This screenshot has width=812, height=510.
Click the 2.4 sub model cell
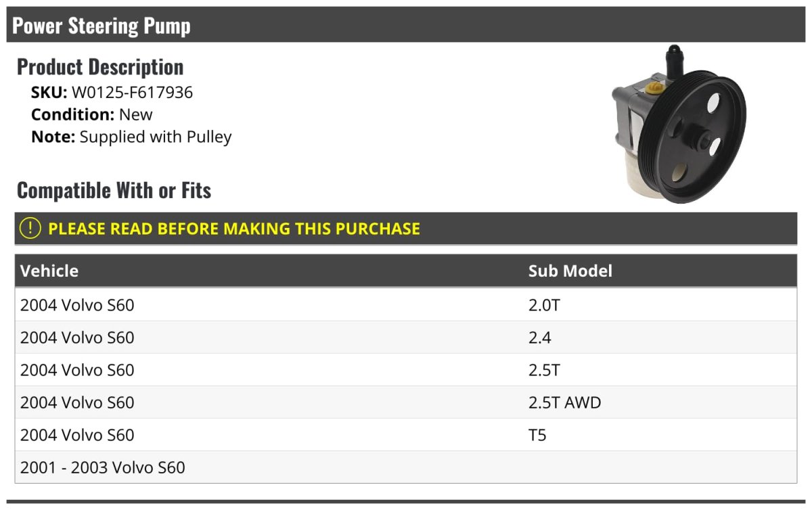539,338
